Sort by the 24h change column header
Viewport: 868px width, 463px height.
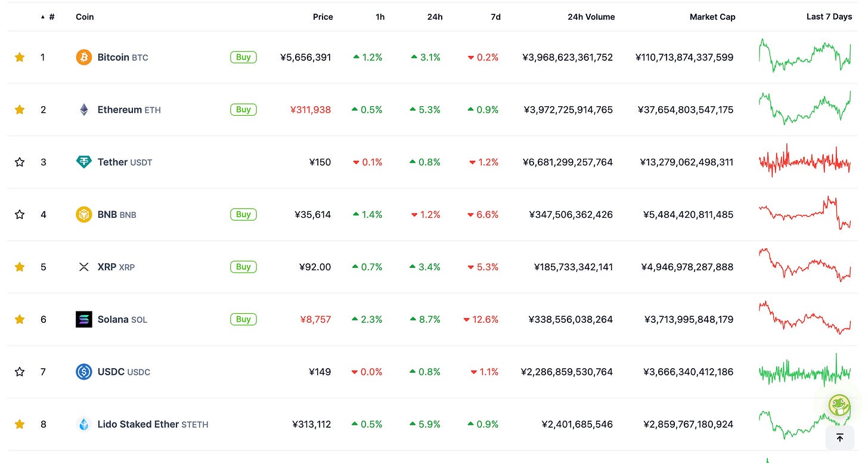click(x=435, y=17)
